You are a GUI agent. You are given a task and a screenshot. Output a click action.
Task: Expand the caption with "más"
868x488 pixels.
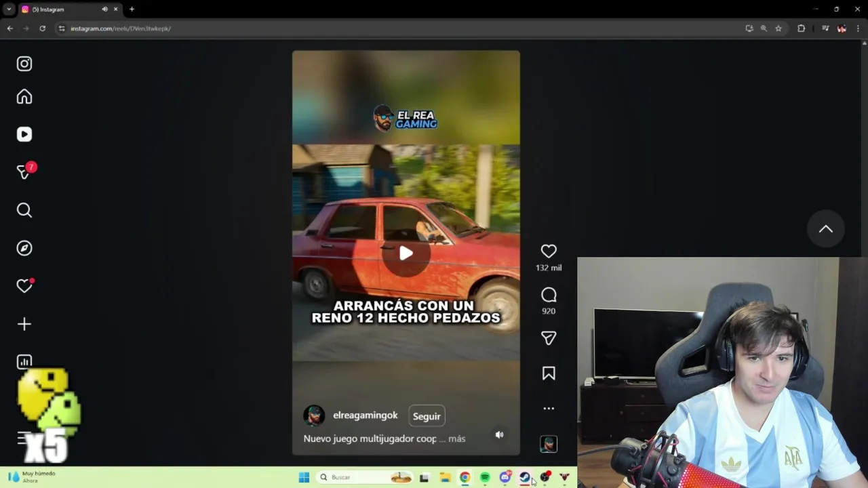click(x=457, y=439)
